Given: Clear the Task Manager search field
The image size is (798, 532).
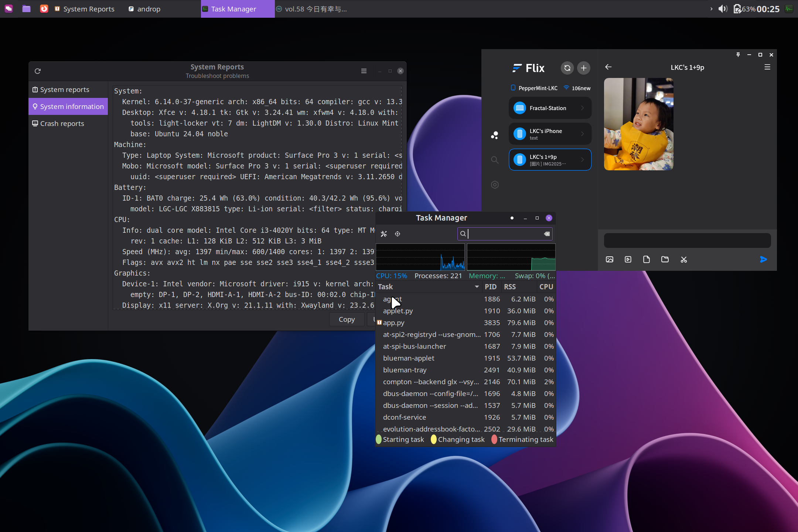Looking at the screenshot, I should 547,234.
